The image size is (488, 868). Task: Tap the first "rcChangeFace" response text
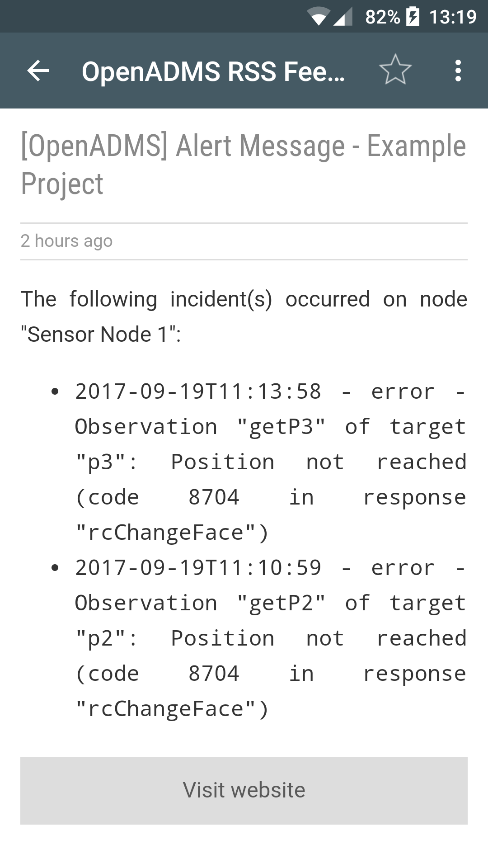coord(172,533)
